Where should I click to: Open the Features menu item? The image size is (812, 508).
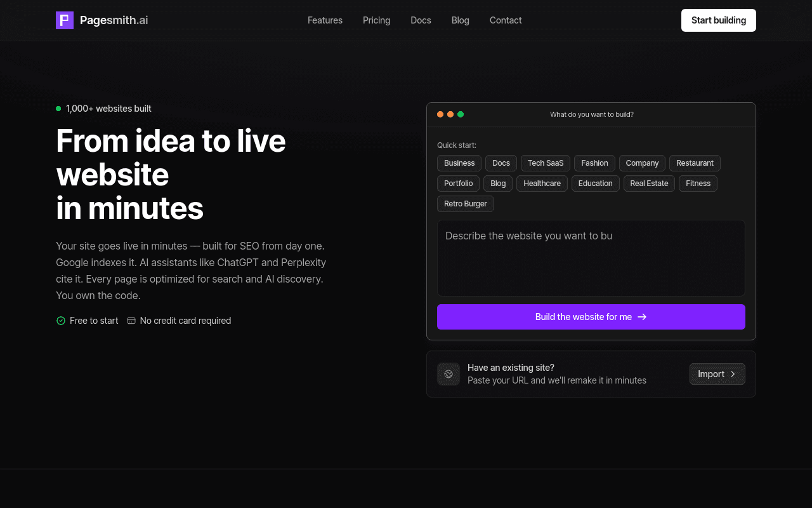pyautogui.click(x=325, y=20)
